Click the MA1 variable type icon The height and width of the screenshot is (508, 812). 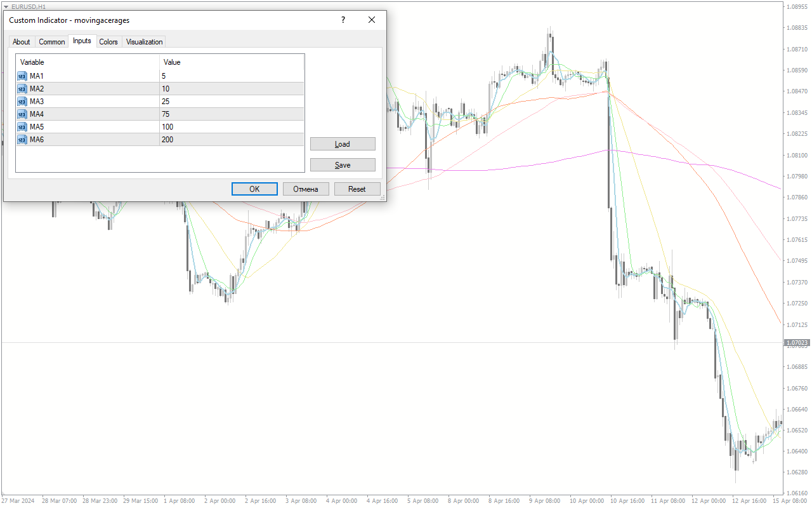pyautogui.click(x=22, y=76)
